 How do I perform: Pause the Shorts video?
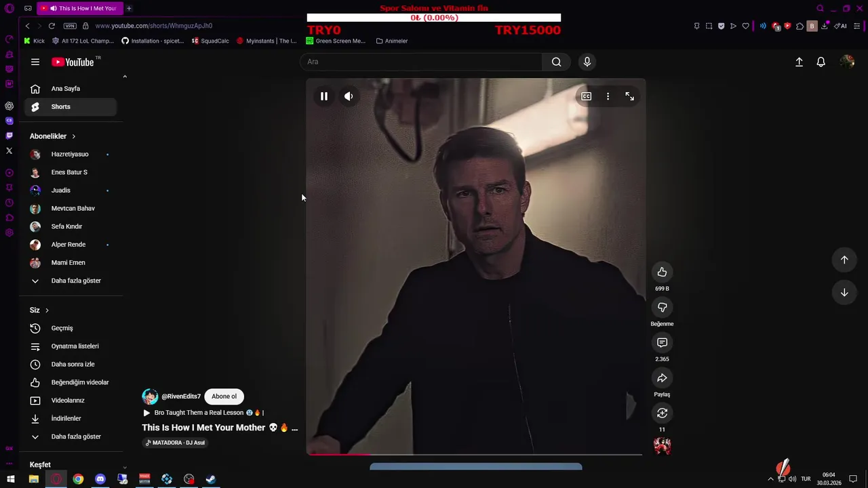click(324, 96)
